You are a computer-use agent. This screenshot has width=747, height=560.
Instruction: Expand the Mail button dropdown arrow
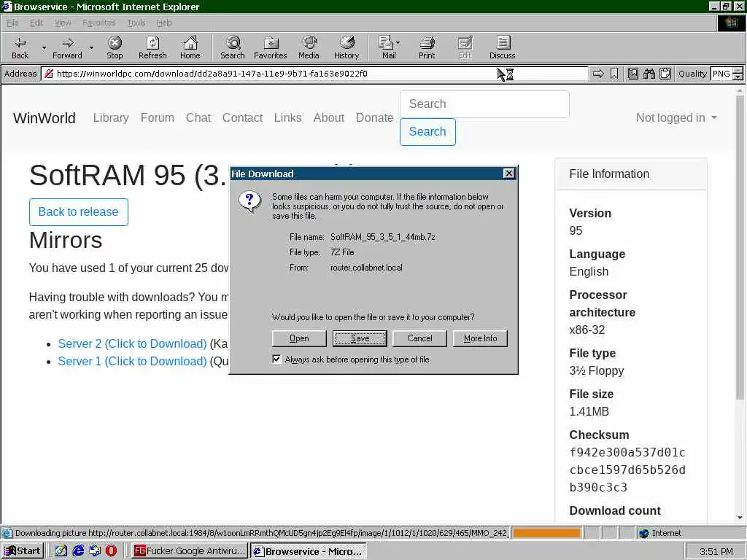[x=398, y=43]
